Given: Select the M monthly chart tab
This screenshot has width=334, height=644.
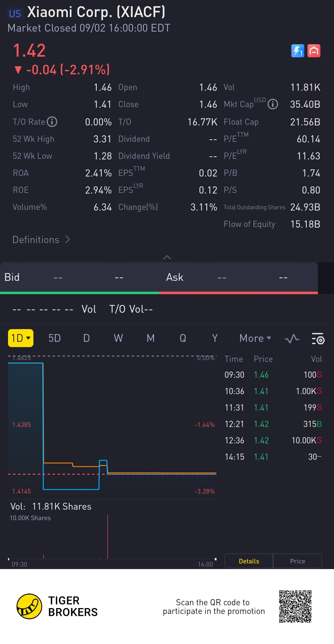Looking at the screenshot, I should click(151, 338).
